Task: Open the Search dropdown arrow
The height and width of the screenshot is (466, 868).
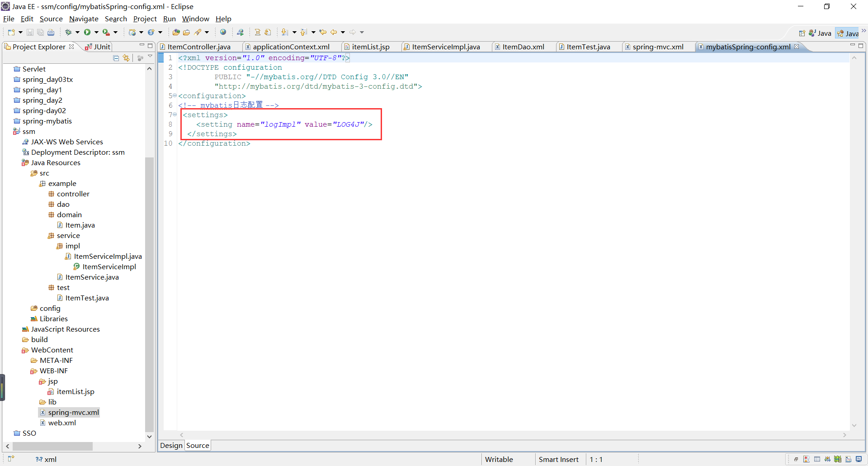Action: [x=207, y=32]
